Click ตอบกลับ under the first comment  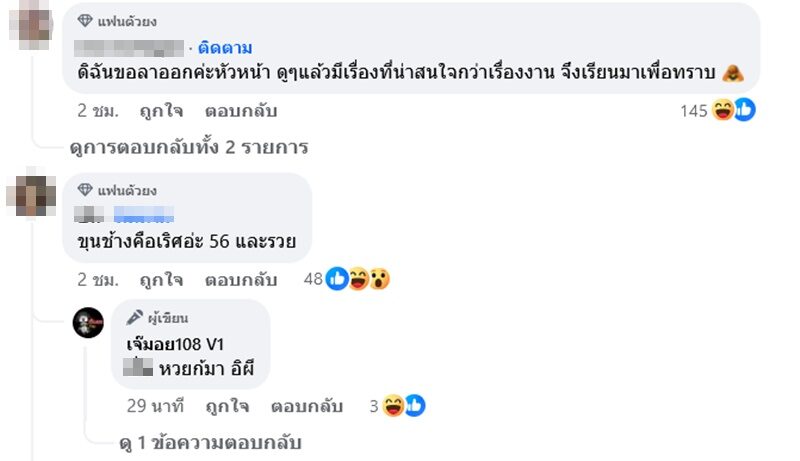click(x=240, y=110)
